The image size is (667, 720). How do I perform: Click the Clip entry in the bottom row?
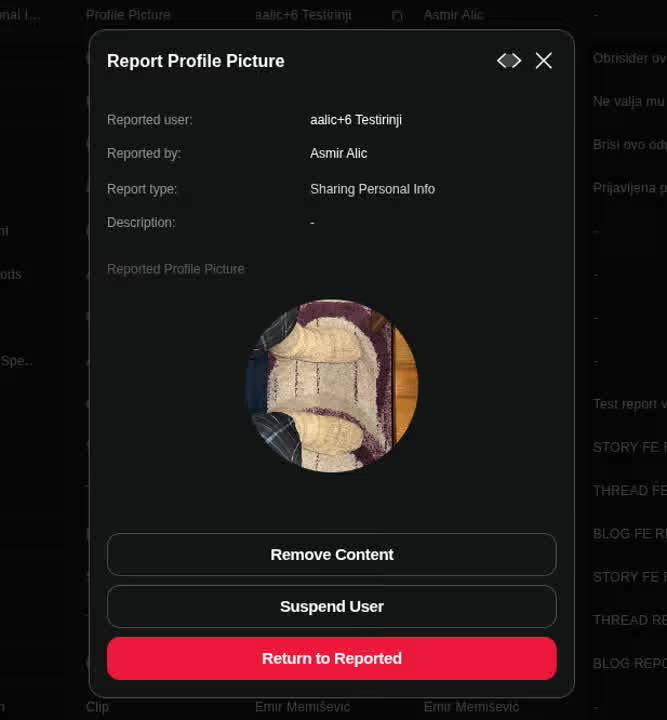pyautogui.click(x=97, y=707)
